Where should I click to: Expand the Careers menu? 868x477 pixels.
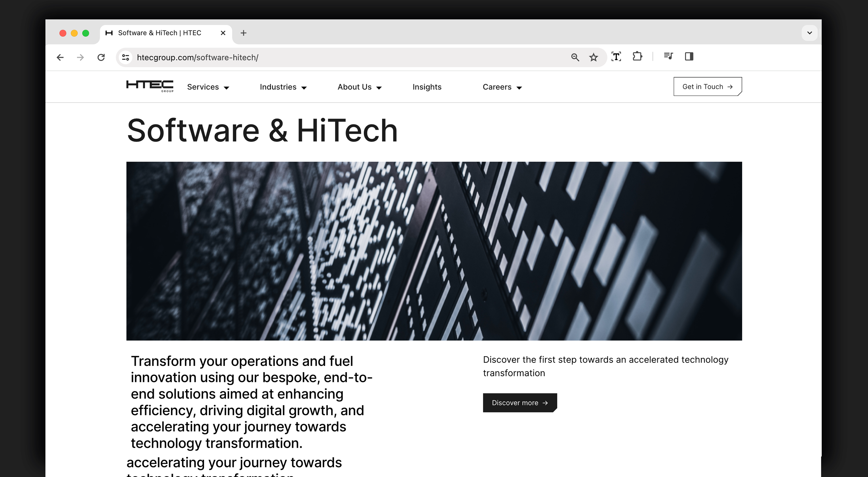[502, 87]
